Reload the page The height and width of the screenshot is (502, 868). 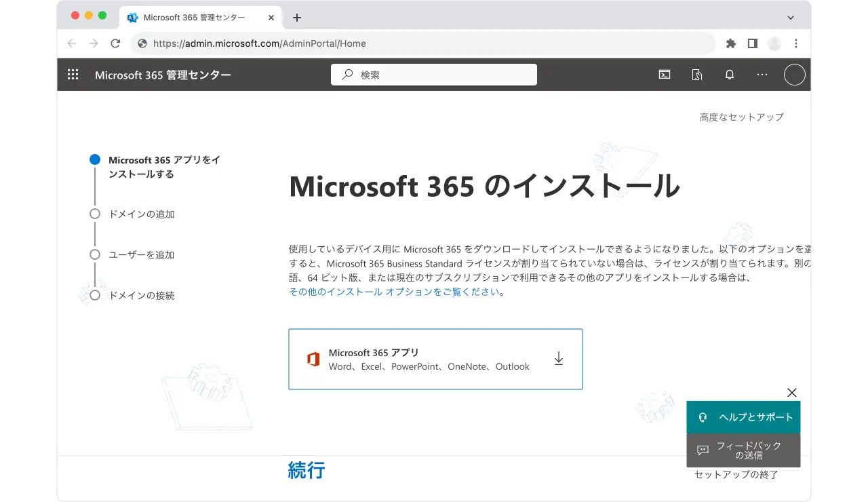tap(115, 43)
